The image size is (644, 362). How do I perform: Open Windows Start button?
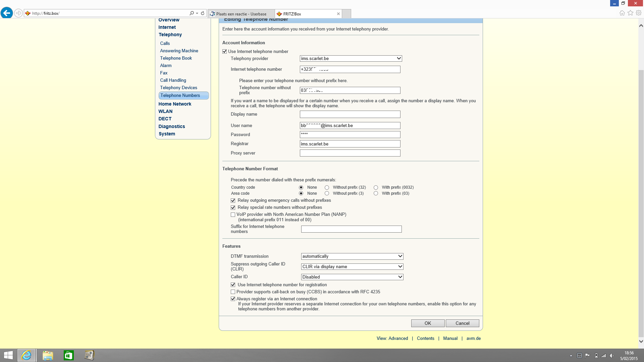(x=8, y=355)
